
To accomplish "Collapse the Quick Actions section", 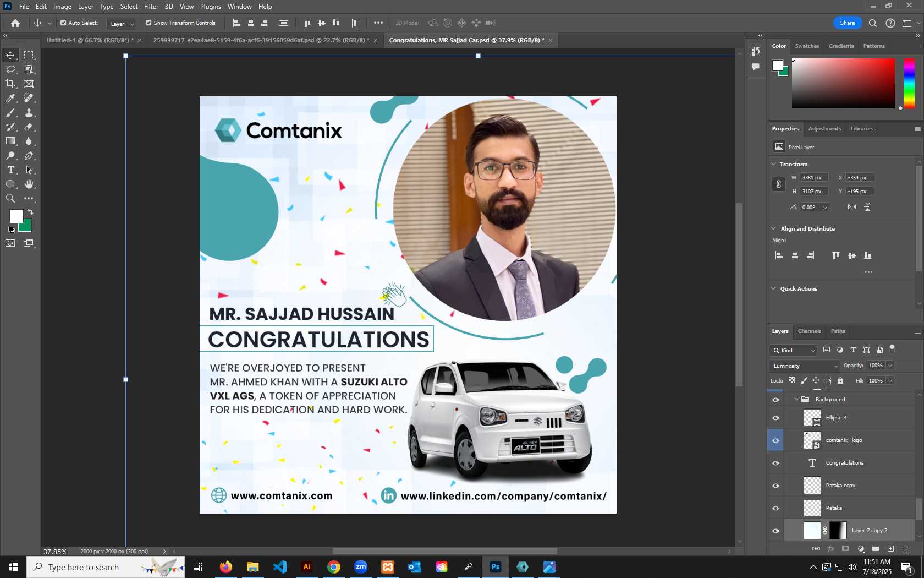I will [x=773, y=288].
